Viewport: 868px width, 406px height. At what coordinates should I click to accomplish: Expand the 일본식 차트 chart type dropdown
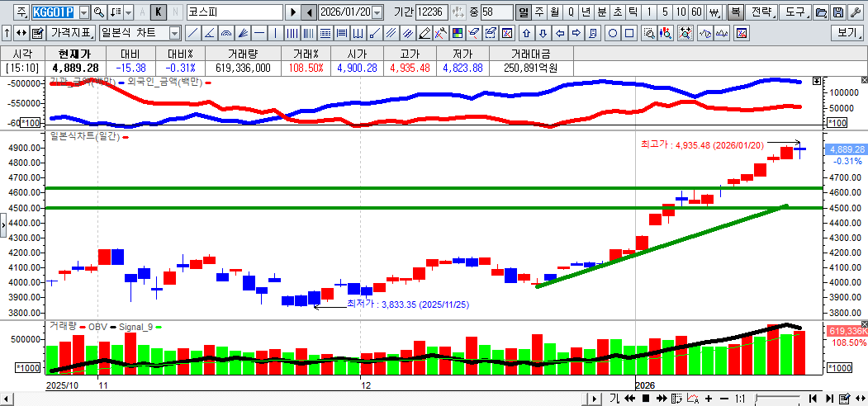click(174, 33)
